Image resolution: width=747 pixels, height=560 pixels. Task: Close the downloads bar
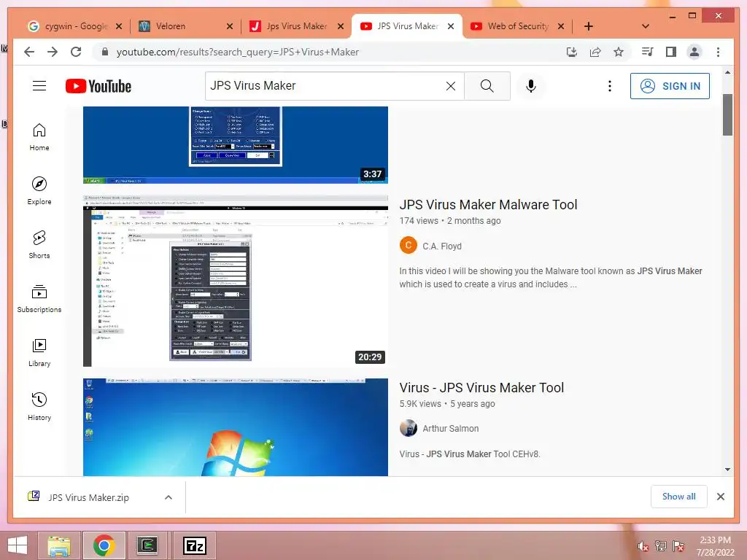pyautogui.click(x=720, y=497)
